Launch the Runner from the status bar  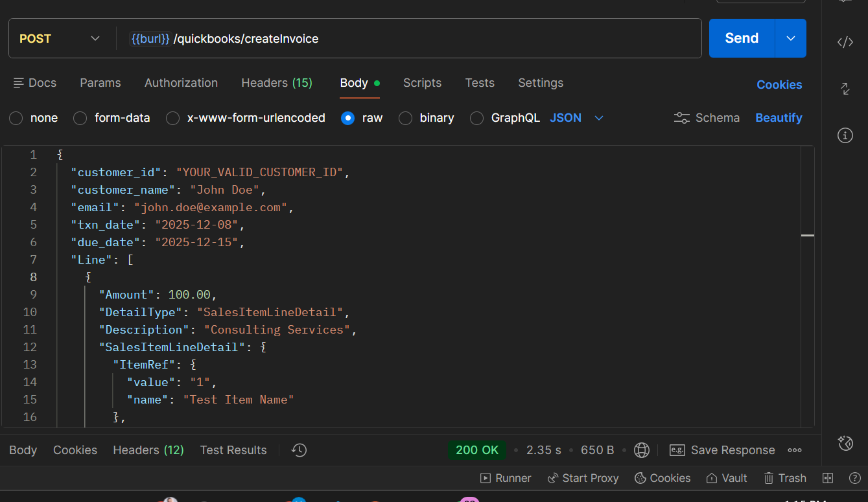pos(506,478)
